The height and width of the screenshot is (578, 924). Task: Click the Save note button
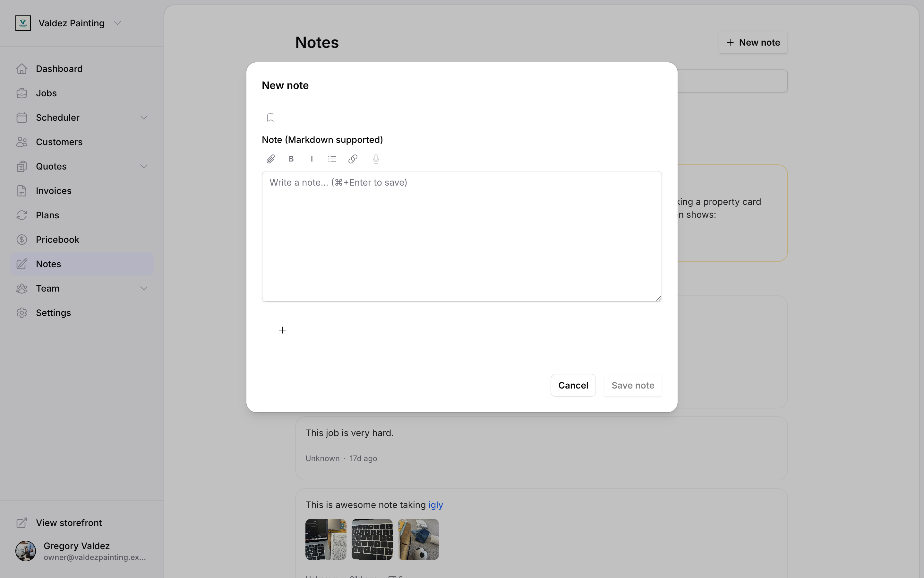633,385
